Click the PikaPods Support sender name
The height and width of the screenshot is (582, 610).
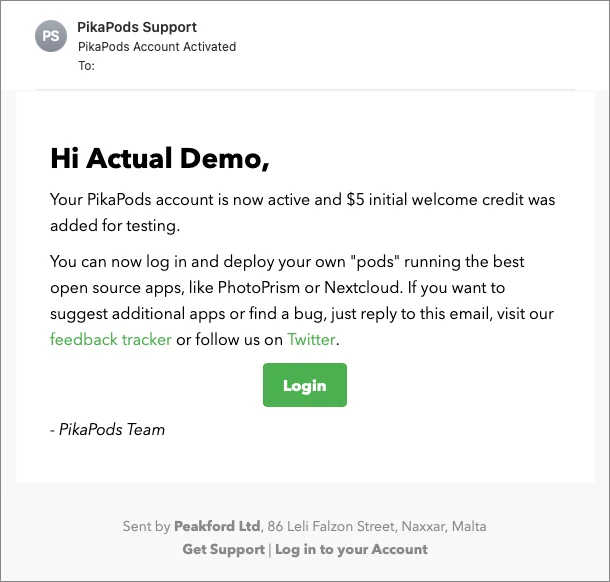coord(137,27)
